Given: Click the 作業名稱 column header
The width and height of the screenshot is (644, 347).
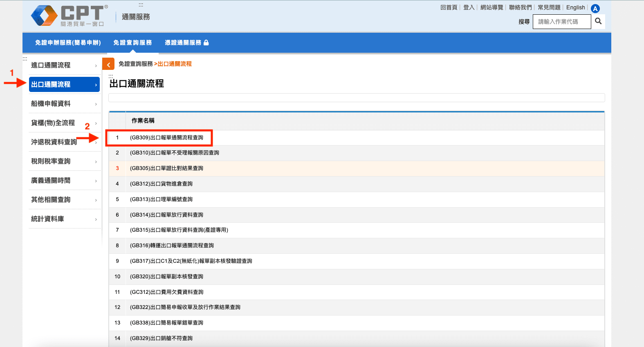Looking at the screenshot, I should [143, 121].
